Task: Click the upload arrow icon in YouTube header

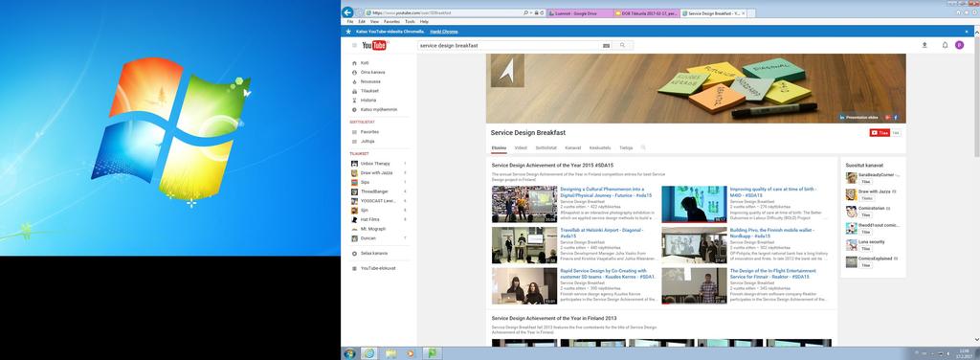Action: pyautogui.click(x=925, y=45)
